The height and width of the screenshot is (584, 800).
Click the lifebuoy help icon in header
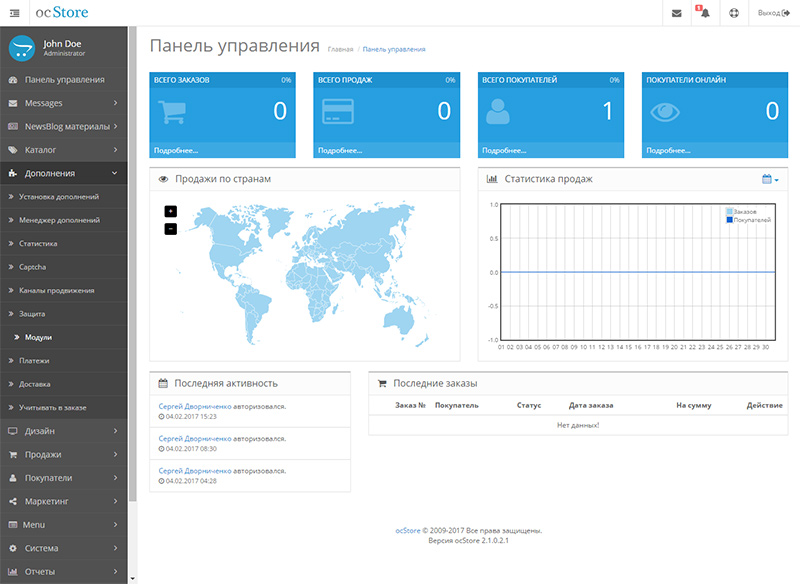pyautogui.click(x=733, y=13)
